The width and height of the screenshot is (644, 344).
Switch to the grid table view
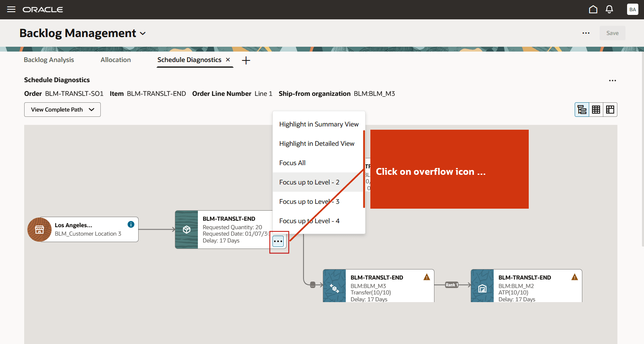pyautogui.click(x=596, y=110)
